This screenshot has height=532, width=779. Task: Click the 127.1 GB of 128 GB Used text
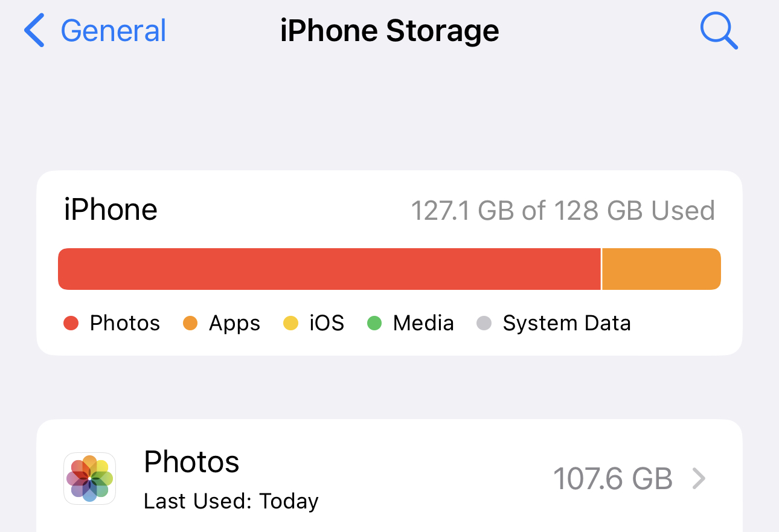(563, 211)
